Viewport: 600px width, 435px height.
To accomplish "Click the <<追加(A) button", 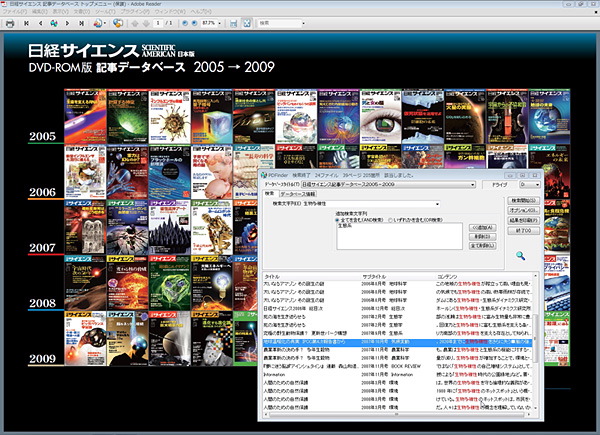I will point(483,228).
